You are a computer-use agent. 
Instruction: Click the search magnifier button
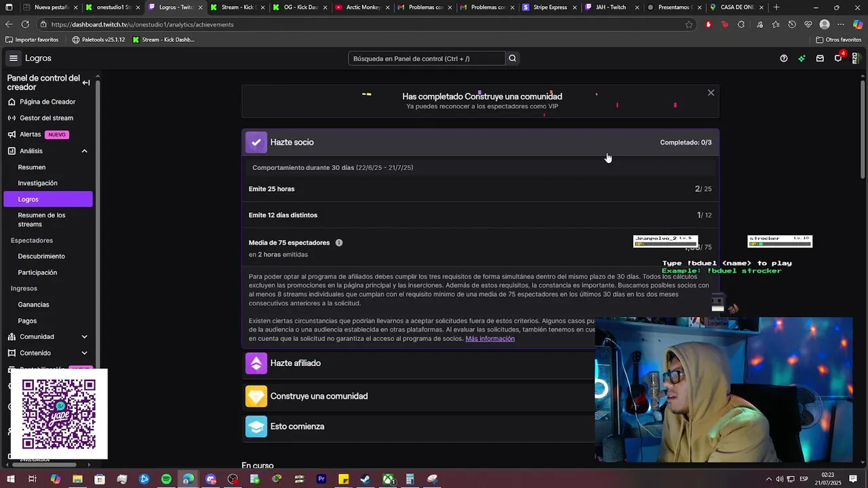513,58
